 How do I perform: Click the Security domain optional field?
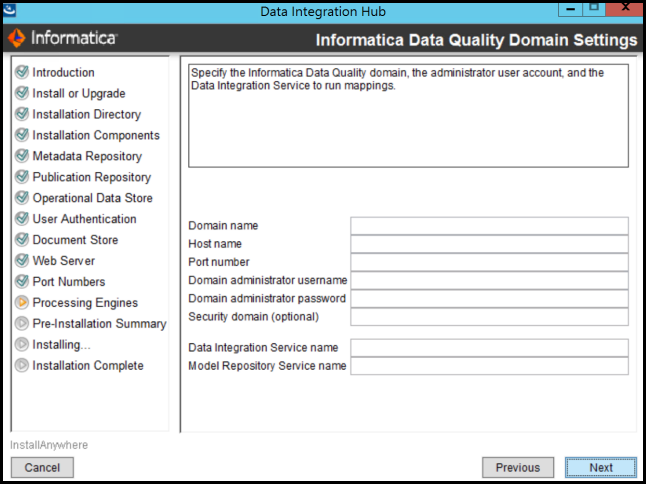[x=489, y=317]
